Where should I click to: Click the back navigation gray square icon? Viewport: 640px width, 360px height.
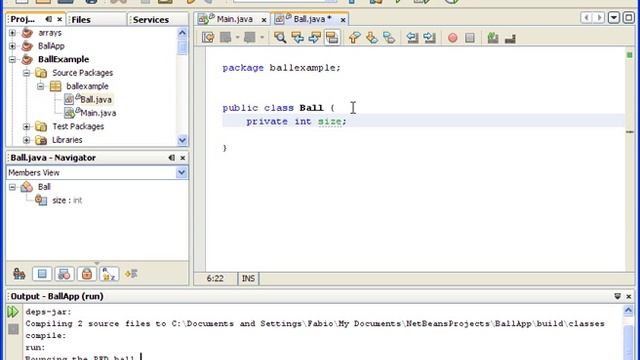tap(225, 38)
